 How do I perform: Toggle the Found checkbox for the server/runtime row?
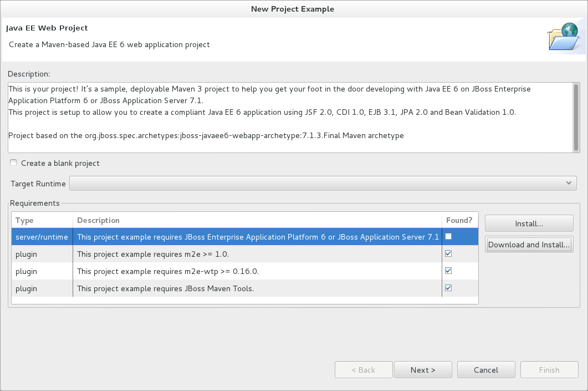click(x=448, y=236)
